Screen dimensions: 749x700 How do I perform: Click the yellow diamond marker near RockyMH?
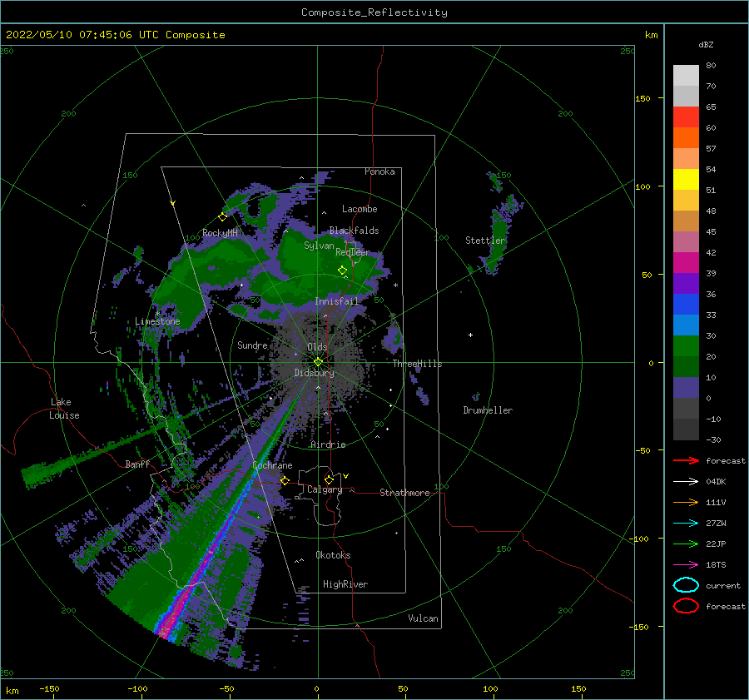(x=222, y=217)
